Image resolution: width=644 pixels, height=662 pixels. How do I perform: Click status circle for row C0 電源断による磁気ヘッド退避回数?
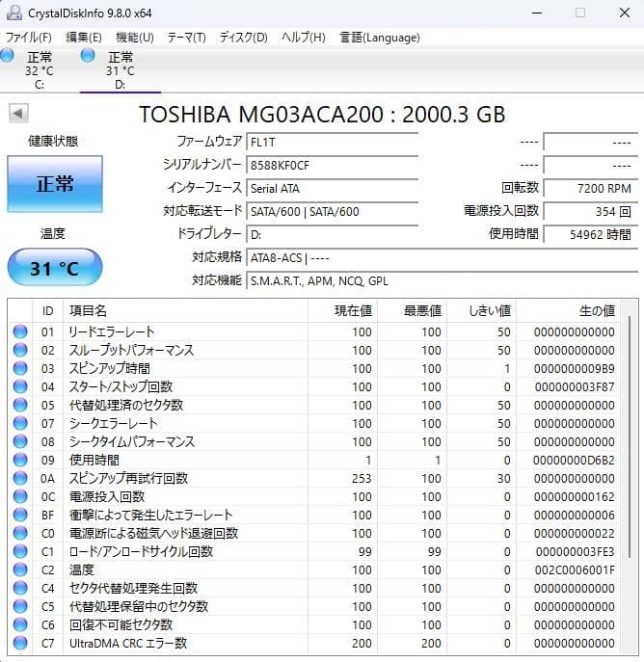coord(20,533)
